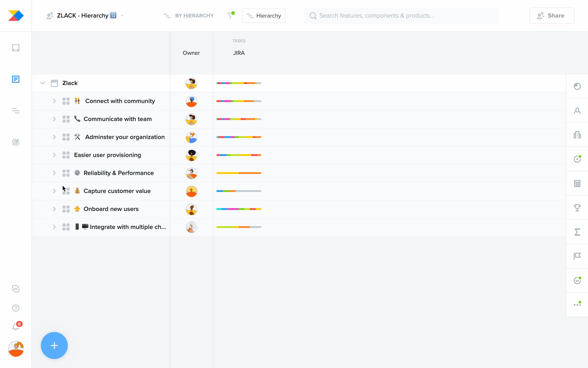Click component icon for Reliability & Performance
The image size is (588, 368).
(66, 173)
